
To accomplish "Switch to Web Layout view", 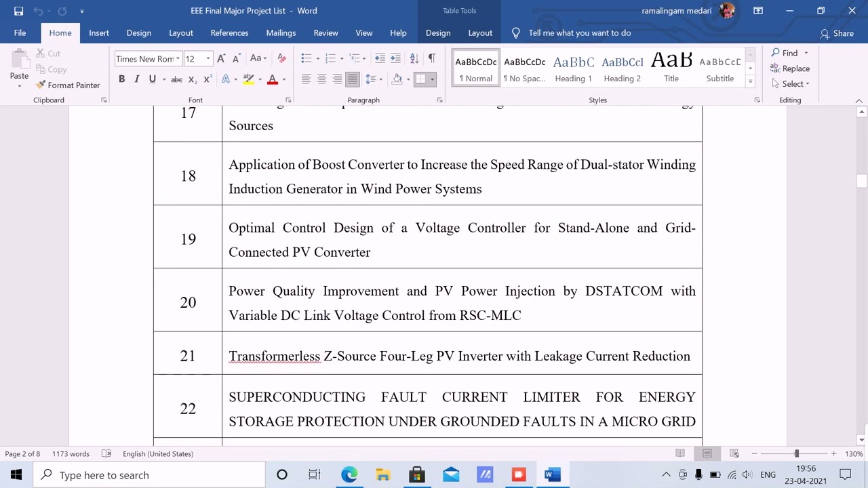I will point(734,453).
